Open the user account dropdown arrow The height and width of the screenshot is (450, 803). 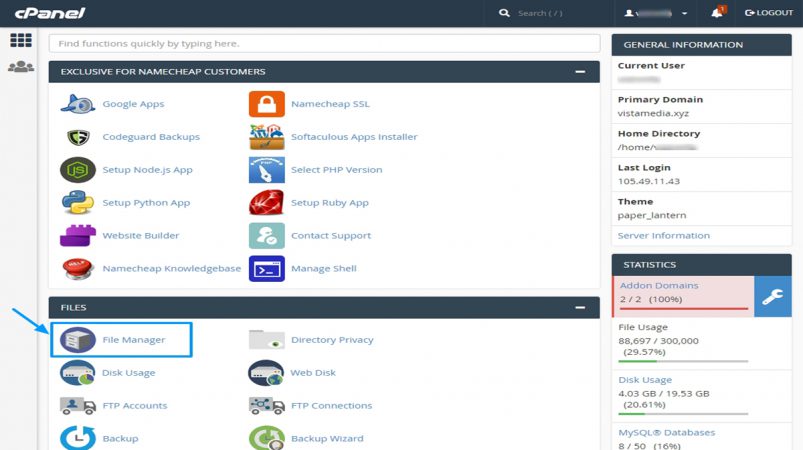pos(684,13)
